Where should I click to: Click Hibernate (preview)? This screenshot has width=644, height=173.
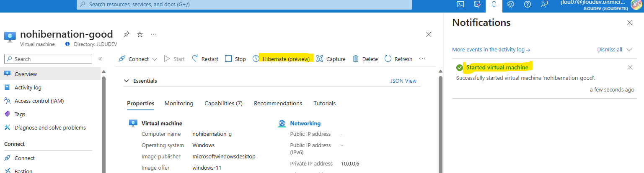[281, 59]
